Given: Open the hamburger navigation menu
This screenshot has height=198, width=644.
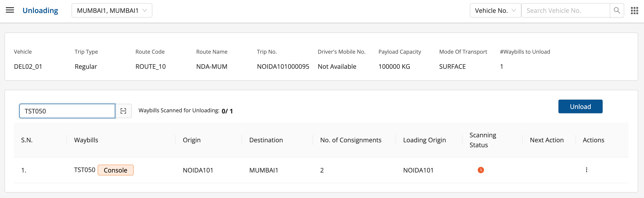Looking at the screenshot, I should [10, 10].
